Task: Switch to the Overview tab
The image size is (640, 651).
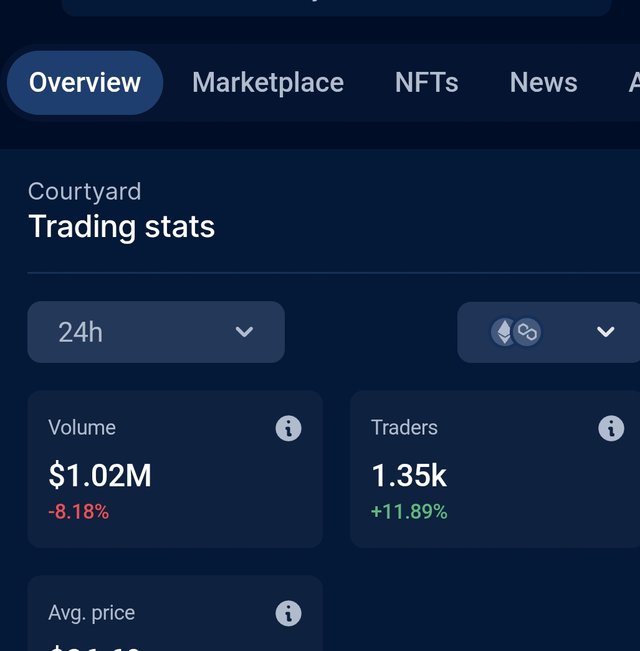Action: (85, 82)
